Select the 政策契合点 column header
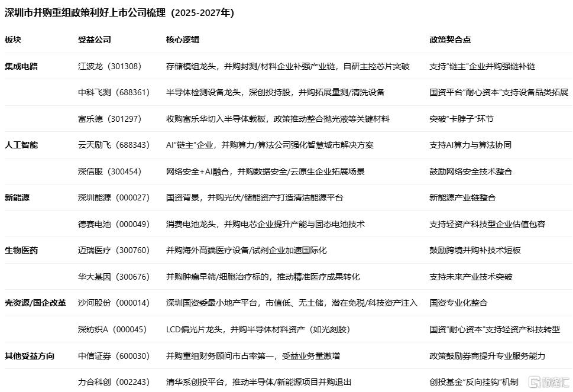 point(450,40)
